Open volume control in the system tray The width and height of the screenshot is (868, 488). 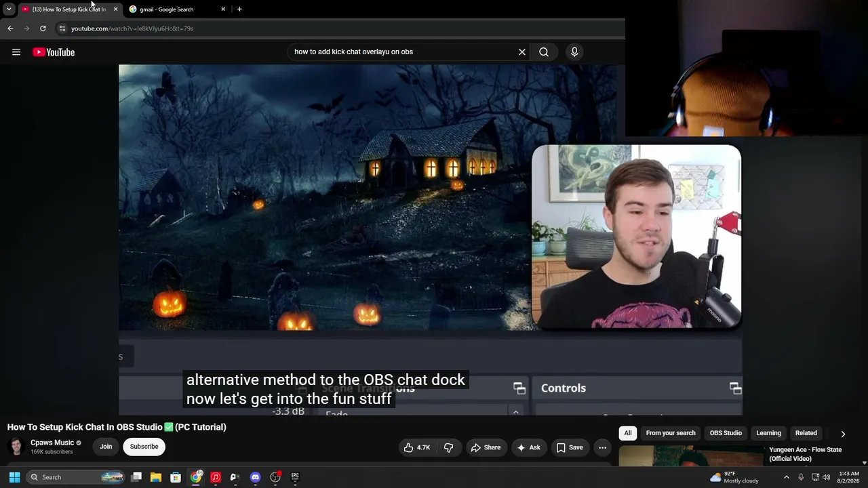pos(826,477)
